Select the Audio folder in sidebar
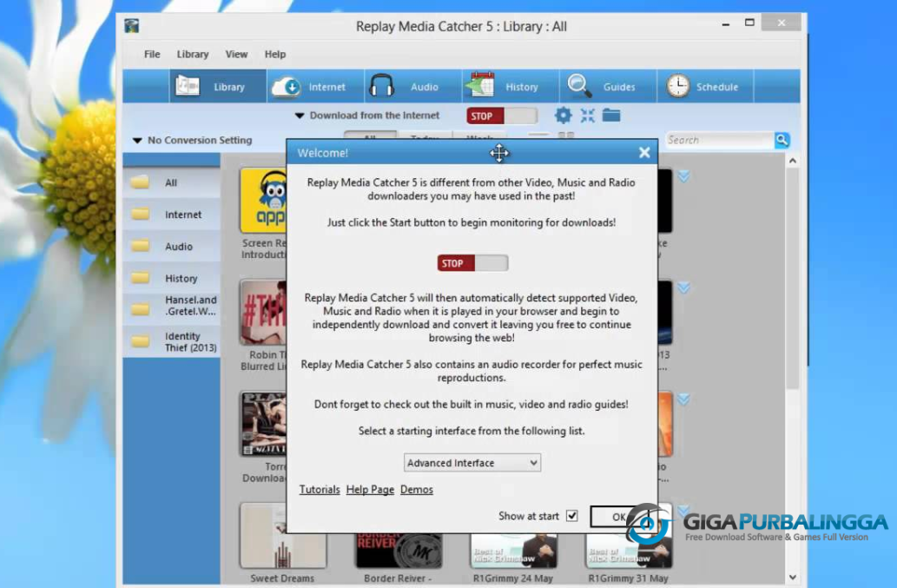This screenshot has width=897, height=588. [x=172, y=247]
